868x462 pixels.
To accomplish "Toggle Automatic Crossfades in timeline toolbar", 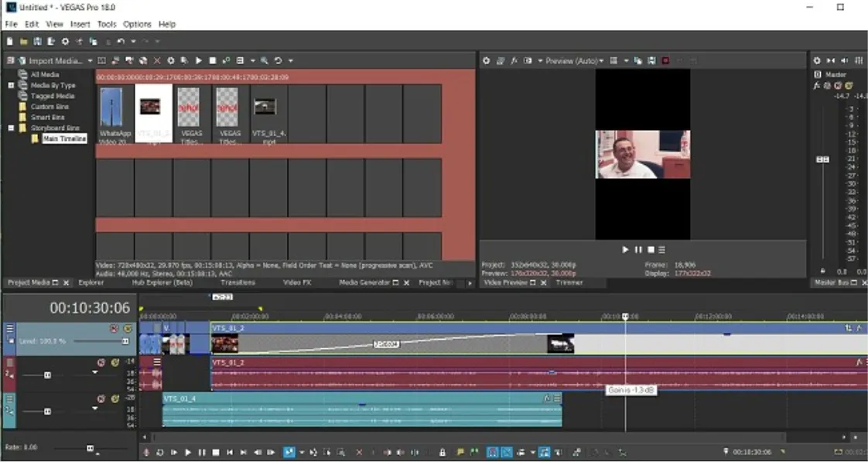I will (507, 453).
